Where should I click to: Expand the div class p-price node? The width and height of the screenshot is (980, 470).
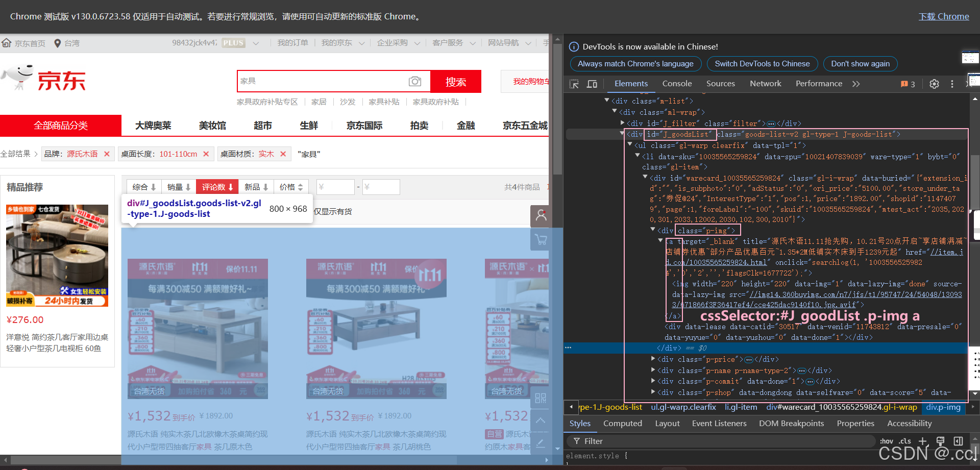[653, 359]
